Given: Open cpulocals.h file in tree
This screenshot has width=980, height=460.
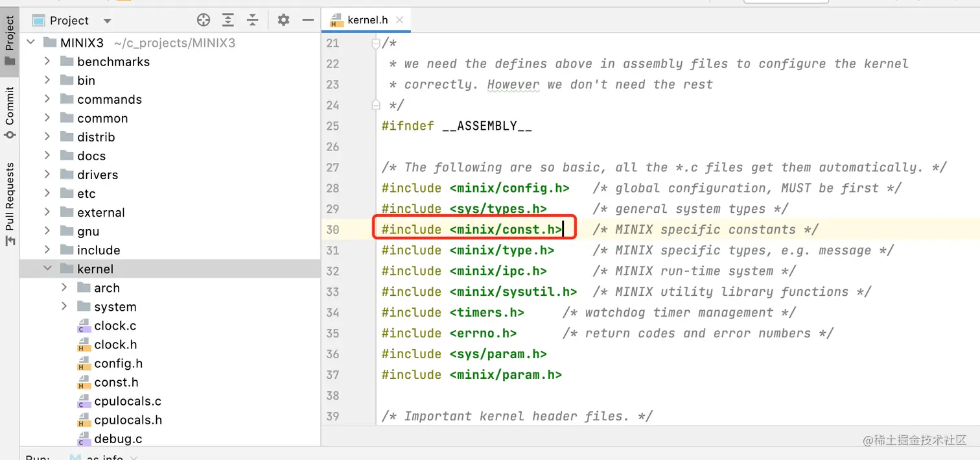Looking at the screenshot, I should (x=128, y=420).
